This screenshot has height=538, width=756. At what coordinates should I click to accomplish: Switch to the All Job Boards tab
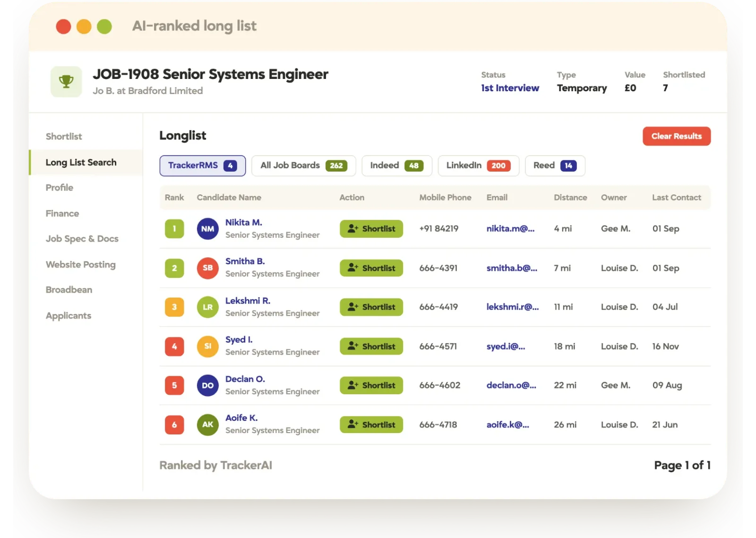pyautogui.click(x=303, y=165)
